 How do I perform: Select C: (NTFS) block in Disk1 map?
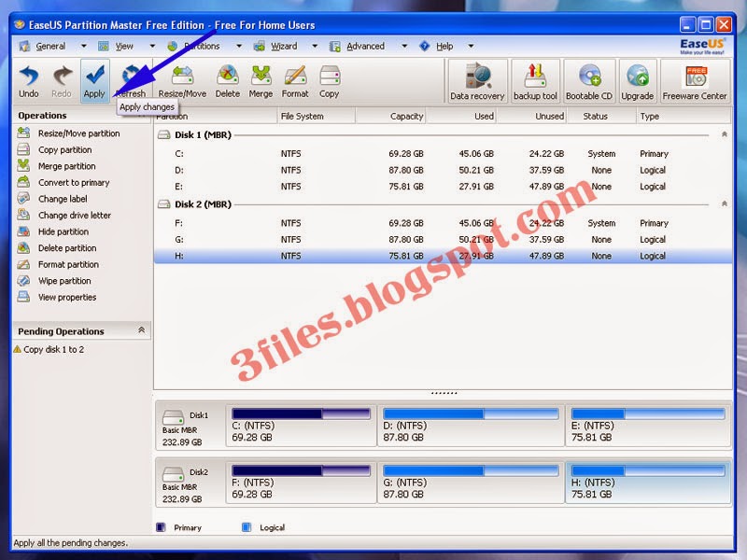[x=301, y=426]
